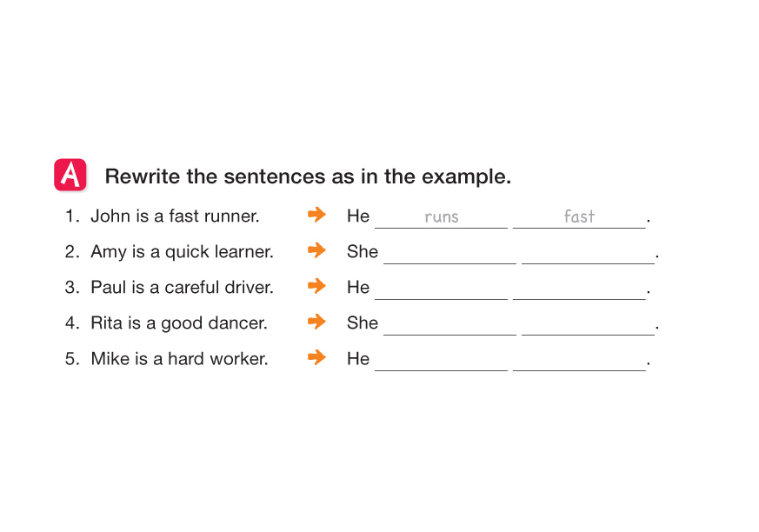759x532 pixels.
Task: Click the orange arrow beside the John sentence
Action: click(317, 215)
